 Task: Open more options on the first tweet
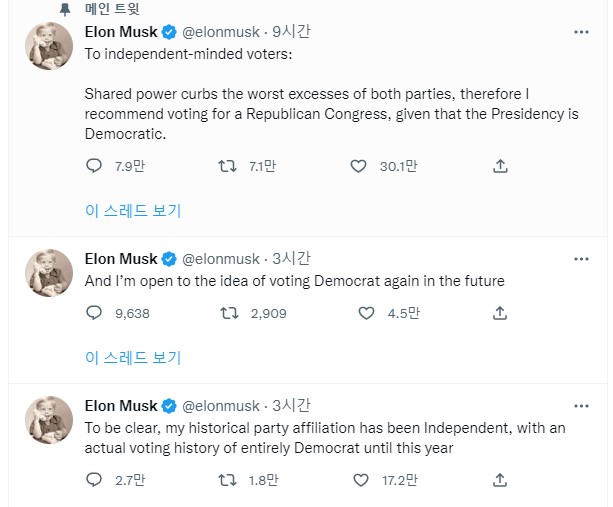coord(581,32)
